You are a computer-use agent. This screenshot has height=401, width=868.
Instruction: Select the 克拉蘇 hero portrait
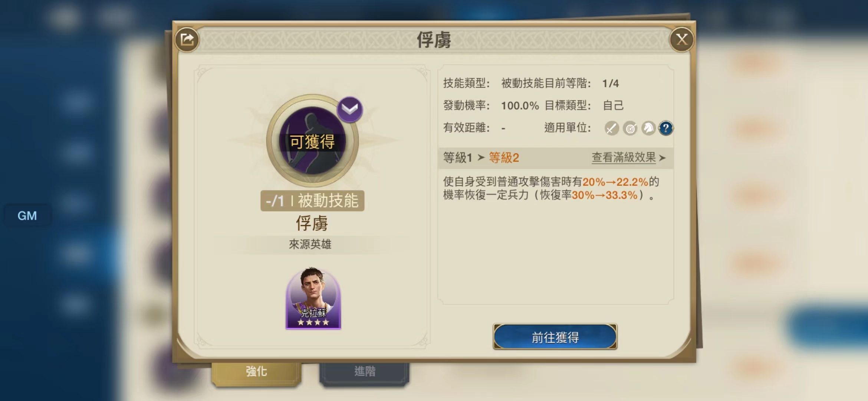pyautogui.click(x=313, y=298)
